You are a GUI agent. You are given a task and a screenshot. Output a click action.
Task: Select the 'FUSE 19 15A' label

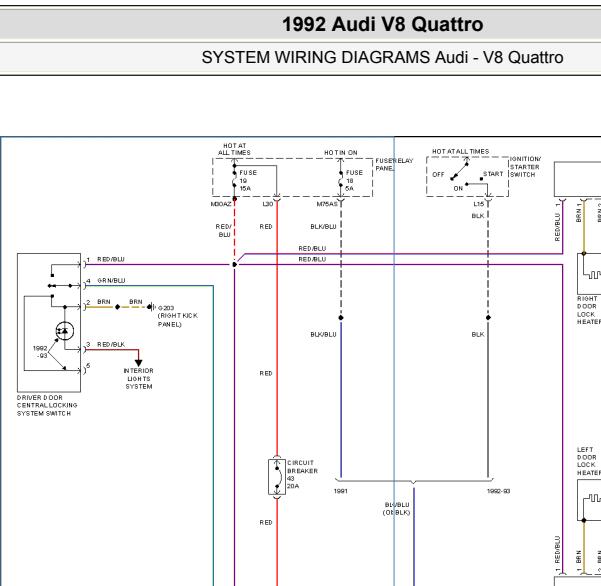248,181
